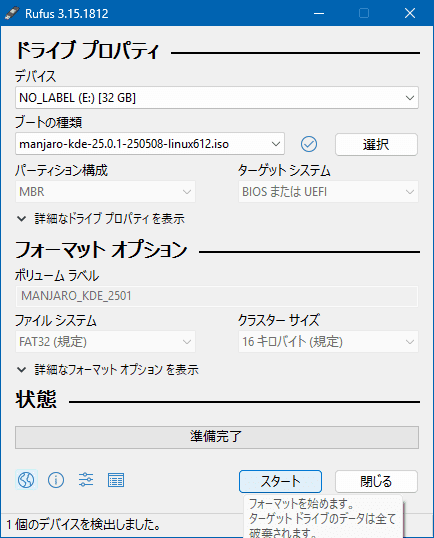434x538 pixels.
Task: Minimize the Rufus window
Action: pyautogui.click(x=319, y=13)
